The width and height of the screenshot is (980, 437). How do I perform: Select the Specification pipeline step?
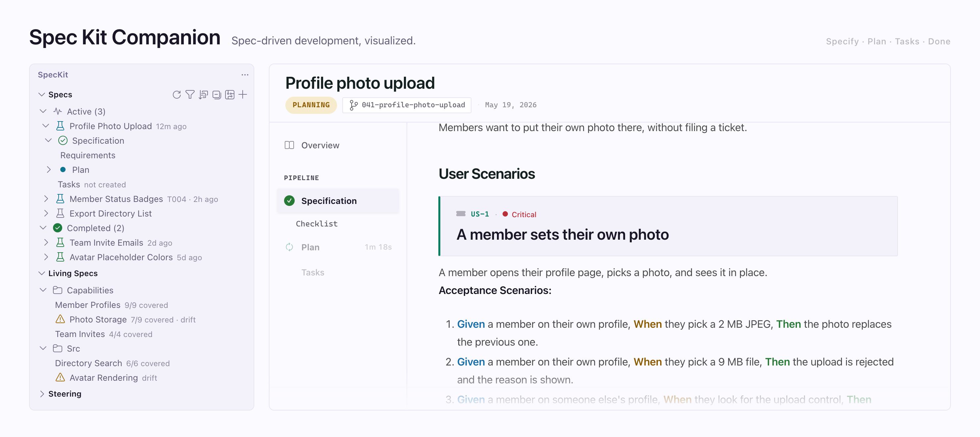tap(338, 201)
